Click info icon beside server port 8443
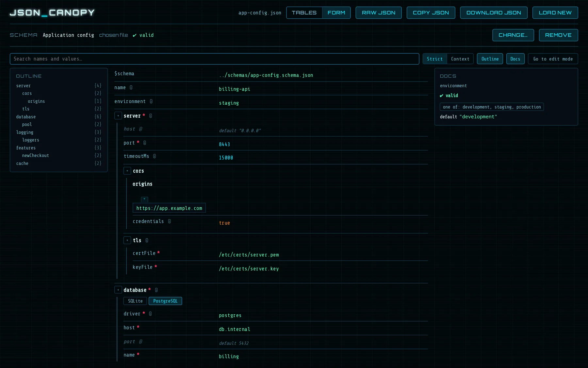 pyautogui.click(x=145, y=143)
